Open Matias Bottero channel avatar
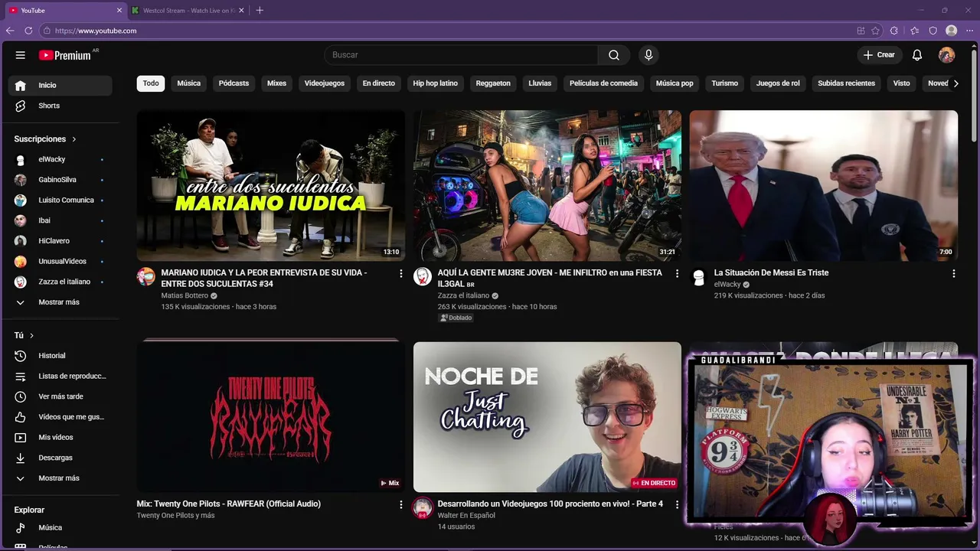 145,276
